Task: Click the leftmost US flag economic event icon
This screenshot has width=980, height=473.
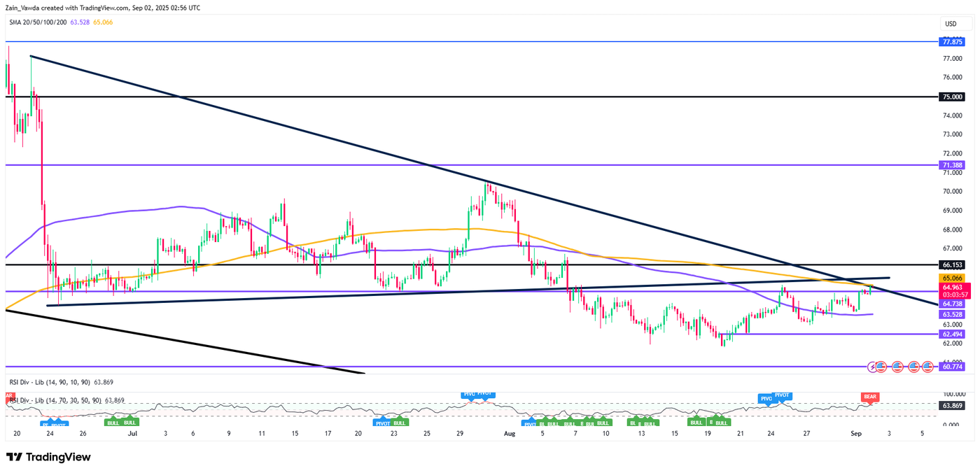Action: (882, 366)
